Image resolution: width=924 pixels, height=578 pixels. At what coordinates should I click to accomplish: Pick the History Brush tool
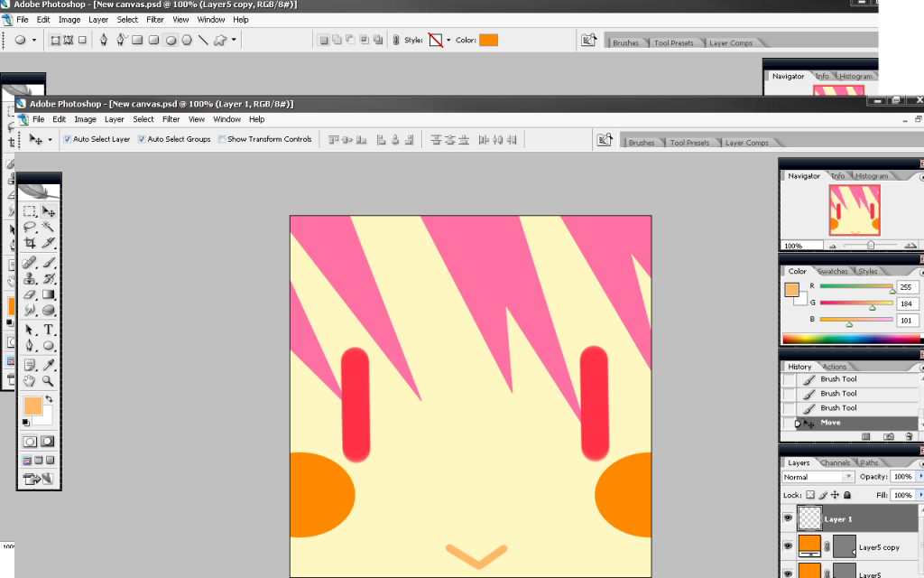(x=49, y=278)
